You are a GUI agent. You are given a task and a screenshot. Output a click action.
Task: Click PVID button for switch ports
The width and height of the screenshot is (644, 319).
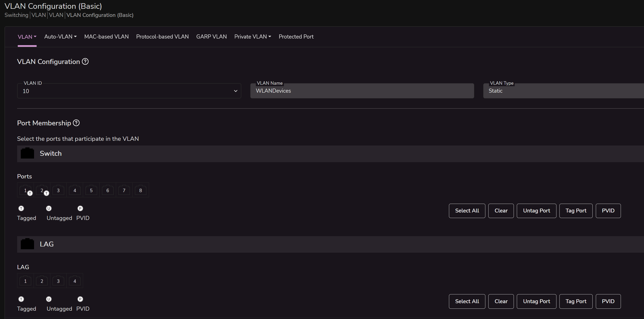[x=608, y=211]
